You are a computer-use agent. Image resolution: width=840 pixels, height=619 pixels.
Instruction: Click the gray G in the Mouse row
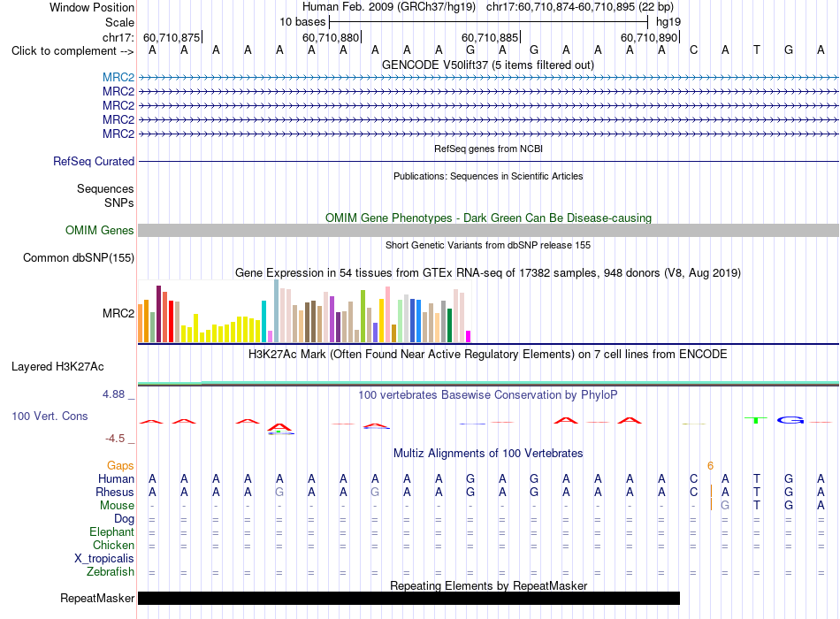(725, 506)
